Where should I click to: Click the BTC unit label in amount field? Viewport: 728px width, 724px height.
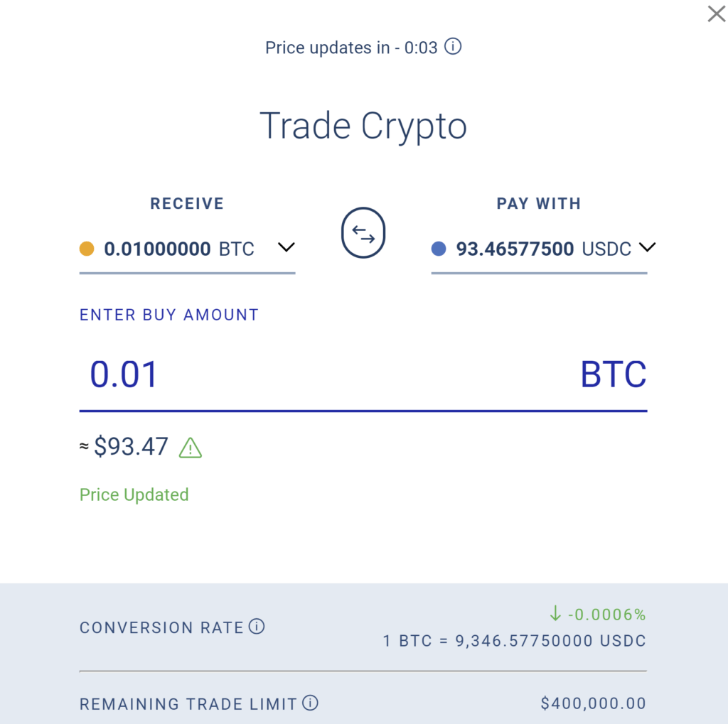pyautogui.click(x=614, y=374)
